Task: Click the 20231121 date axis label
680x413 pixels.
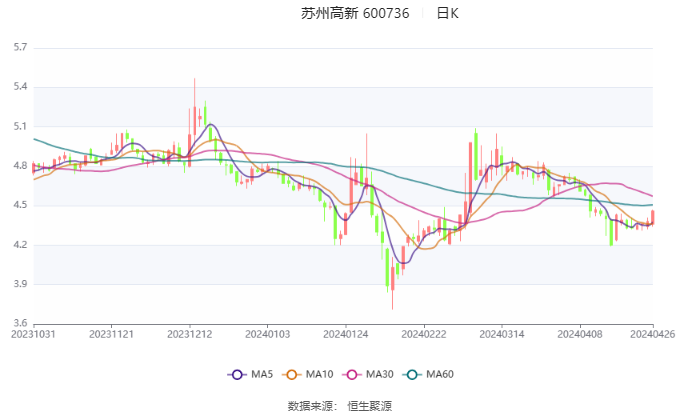Action: click(x=111, y=334)
